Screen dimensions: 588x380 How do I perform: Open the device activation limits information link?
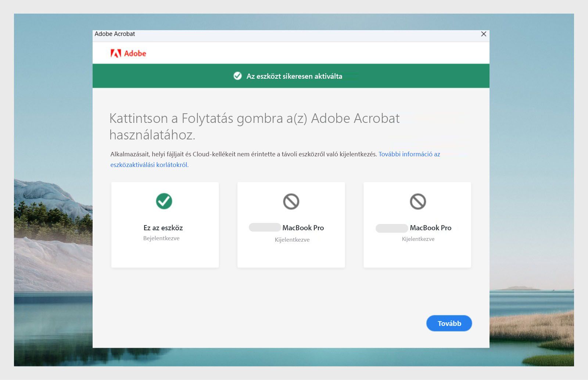pos(275,159)
